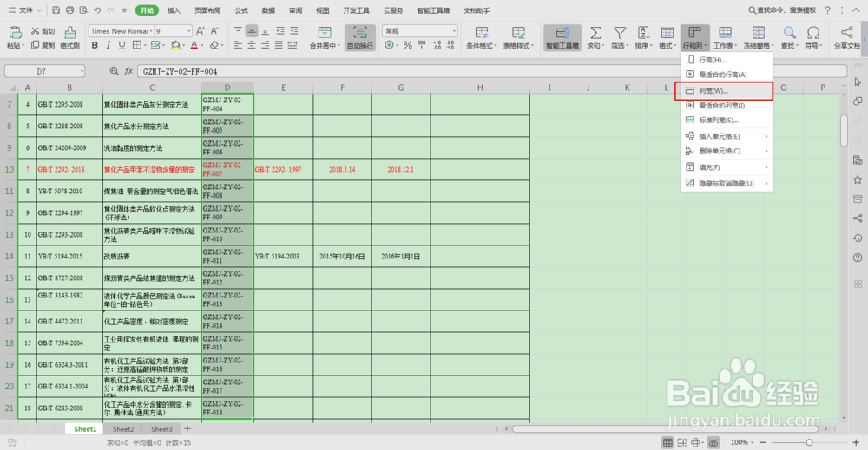Click the zoom slider handle
Image resolution: width=868 pixels, height=450 pixels.
pos(809,442)
